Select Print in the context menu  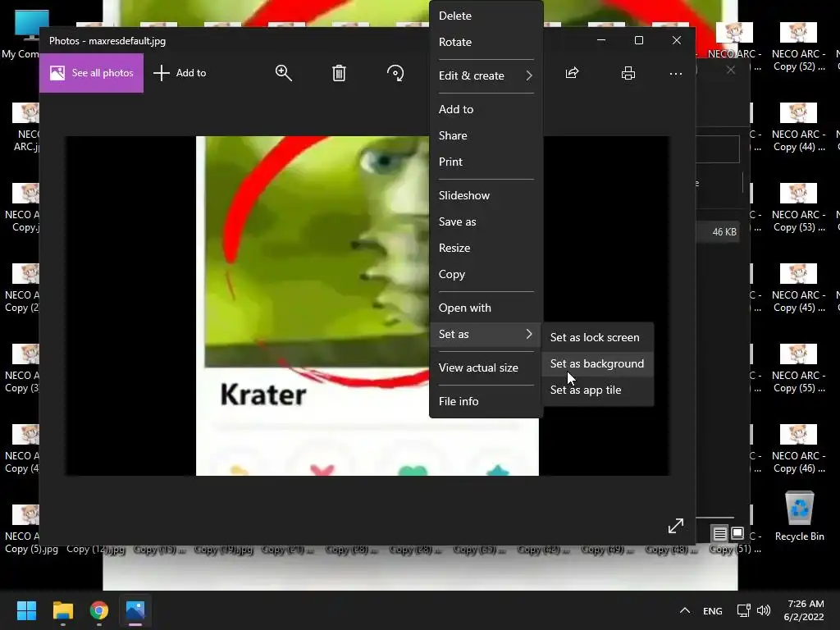pos(486,162)
